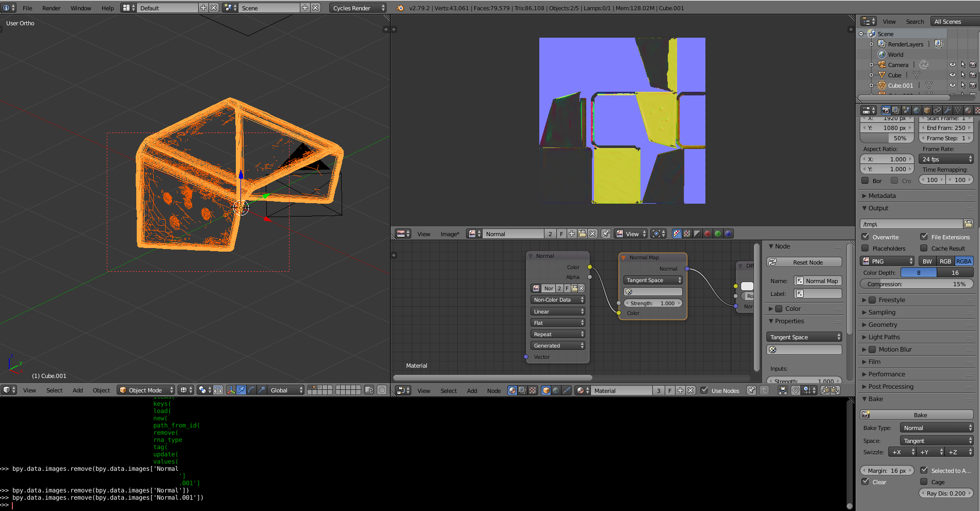Adjust the resolution percentage 50% slider
This screenshot has height=511, width=980.
coord(887,138)
